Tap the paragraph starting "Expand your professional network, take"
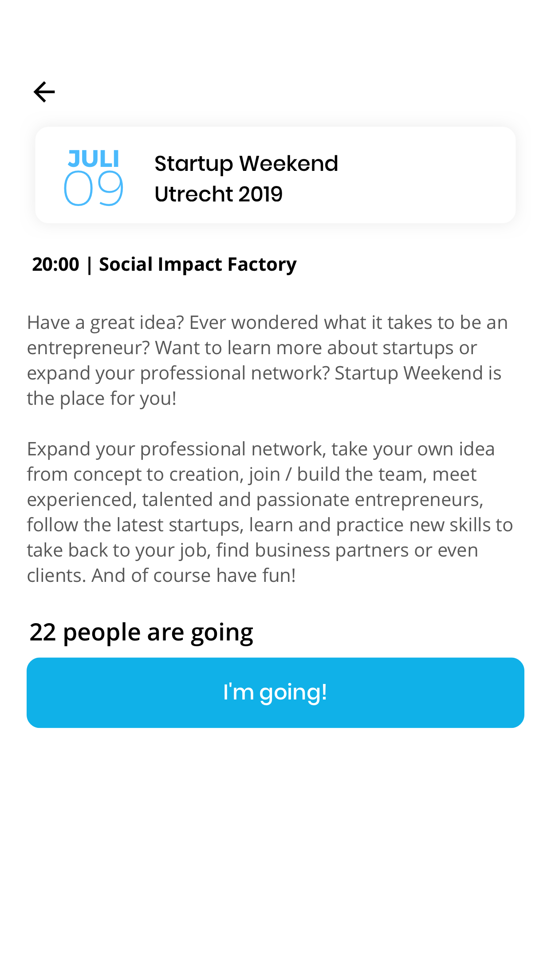Viewport: 551px width, 980px height. [260, 449]
